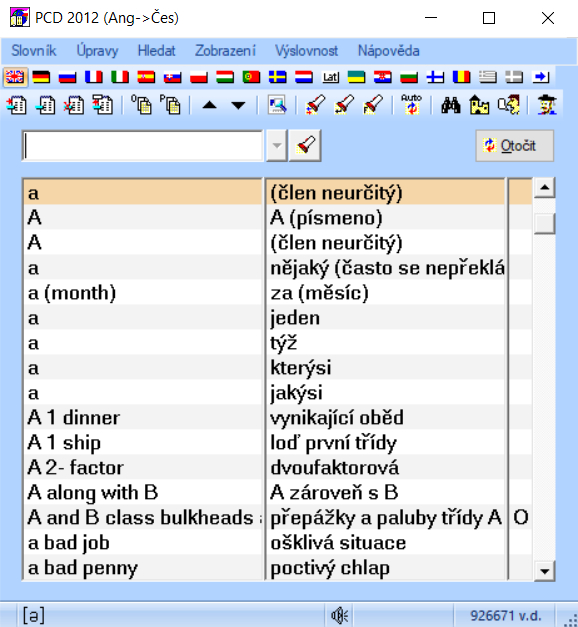Click the Otočit button
Screen dimensions: 578x627
point(515,146)
